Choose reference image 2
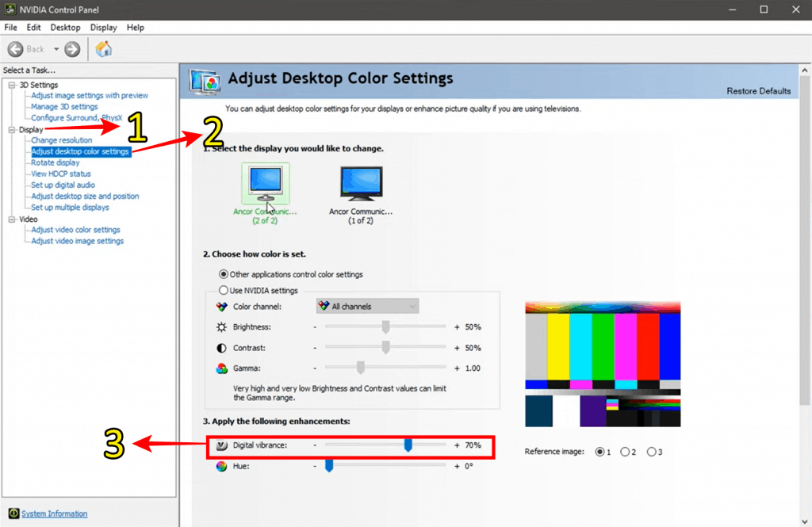This screenshot has height=527, width=812. [625, 452]
